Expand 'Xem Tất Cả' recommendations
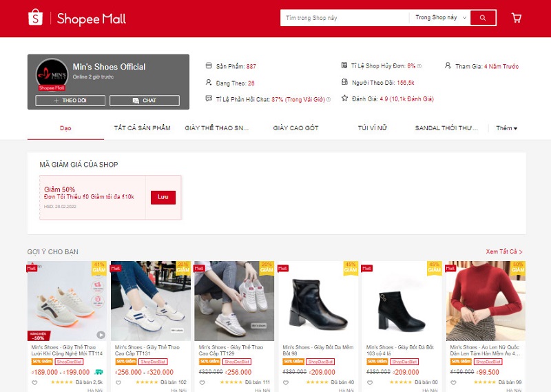 click(504, 252)
